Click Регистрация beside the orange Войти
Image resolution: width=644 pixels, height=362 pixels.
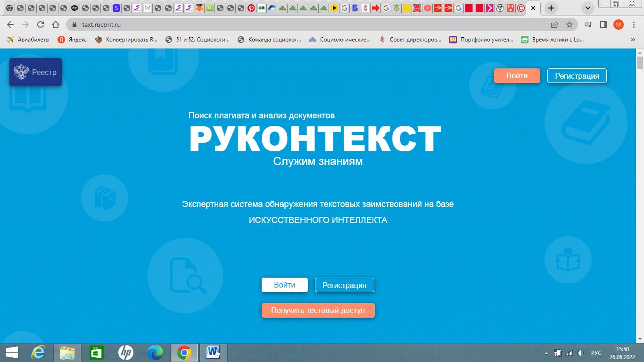pos(577,75)
